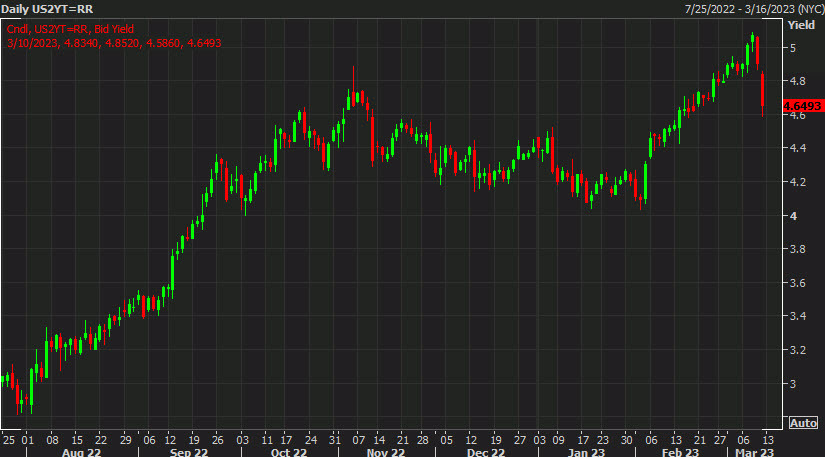Click the date tick 26 in Sep 22
825x457 pixels.
click(x=217, y=440)
